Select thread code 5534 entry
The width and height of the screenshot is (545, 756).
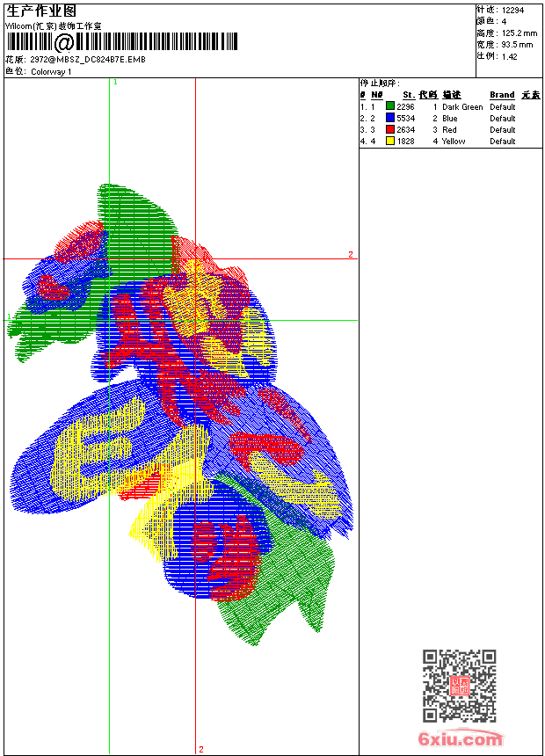pyautogui.click(x=405, y=118)
